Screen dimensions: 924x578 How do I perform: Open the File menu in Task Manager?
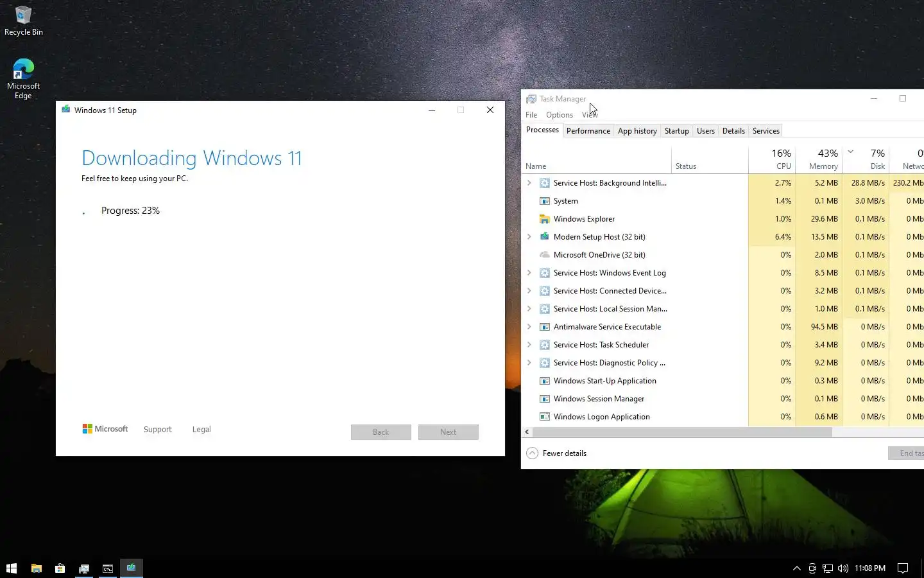531,115
